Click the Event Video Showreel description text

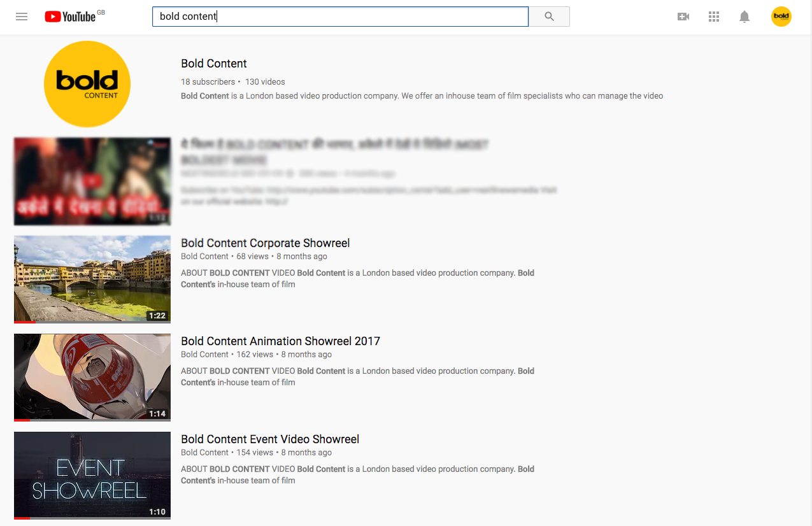tap(358, 475)
